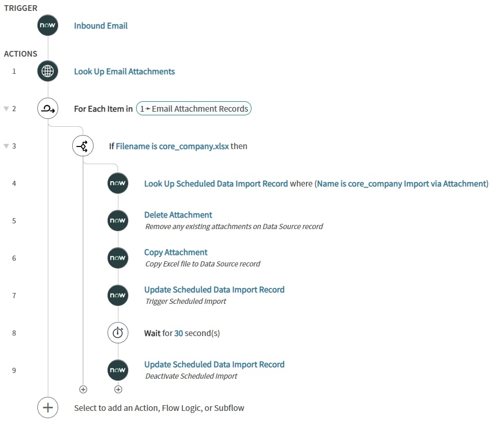Click the Deactivate Scheduled Import action icon
Screen dimensions: 504x427
pos(117,370)
